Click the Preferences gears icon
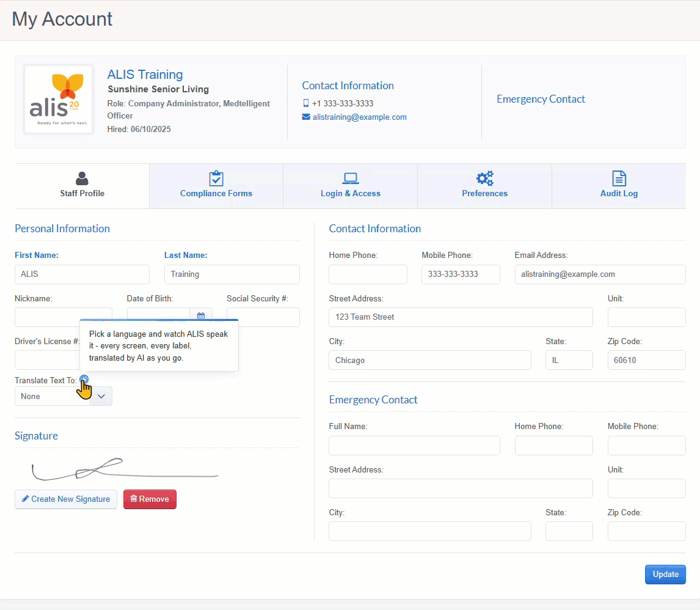 click(485, 178)
